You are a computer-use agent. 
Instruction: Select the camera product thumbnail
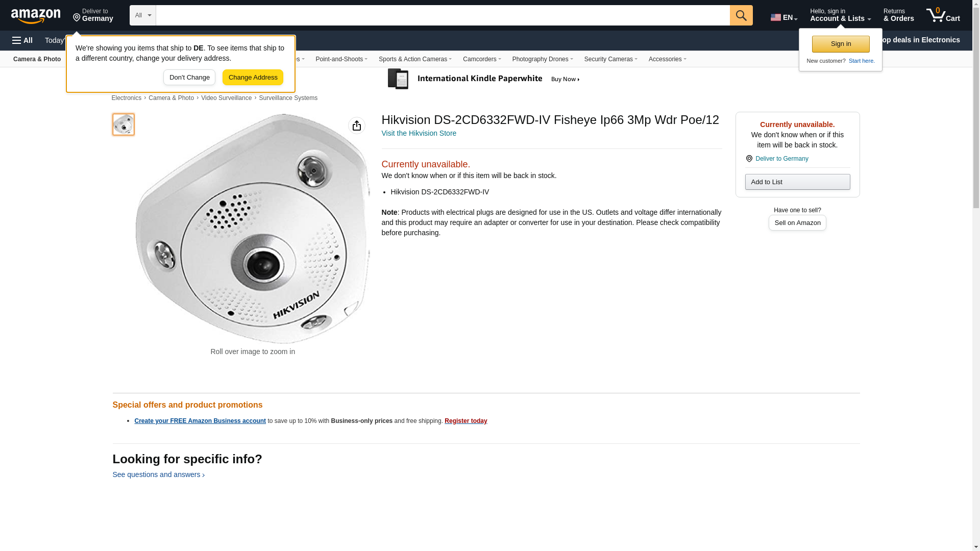point(123,124)
